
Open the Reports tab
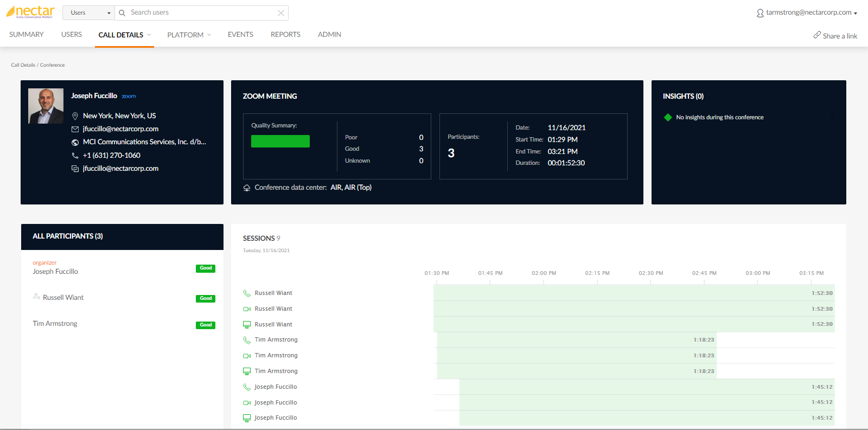(285, 34)
